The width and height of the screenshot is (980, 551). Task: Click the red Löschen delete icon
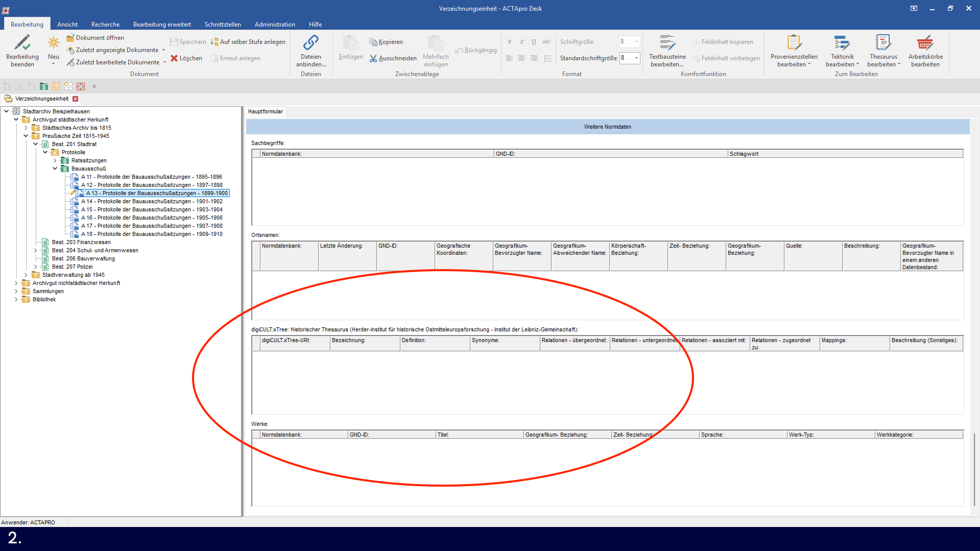click(x=174, y=58)
